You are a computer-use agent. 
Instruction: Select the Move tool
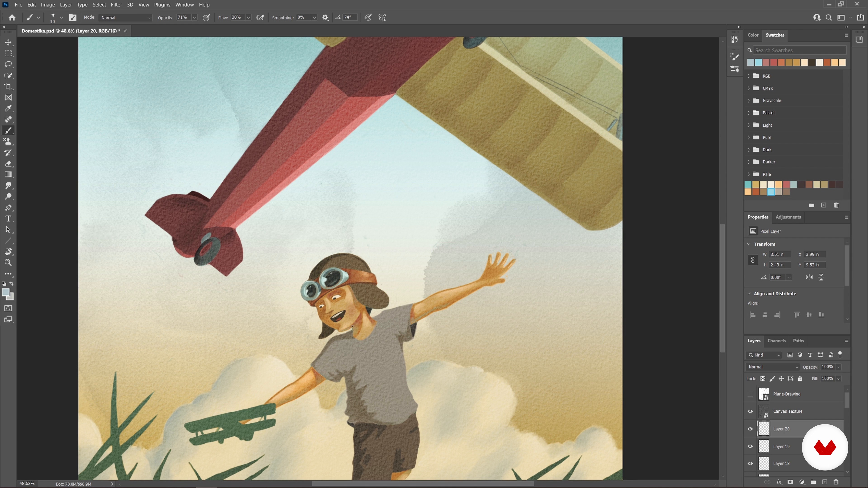point(8,43)
